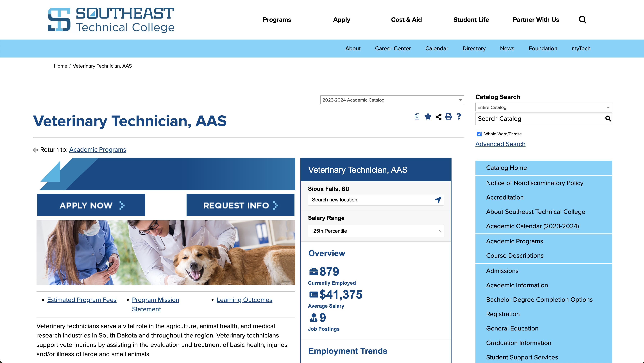Click the degree planner document icon
Screen dimensions: 644x363
tap(417, 116)
